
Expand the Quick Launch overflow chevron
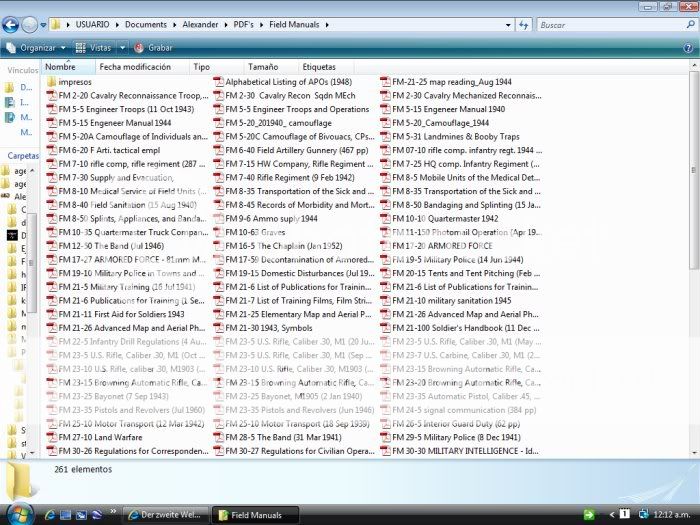(111, 515)
